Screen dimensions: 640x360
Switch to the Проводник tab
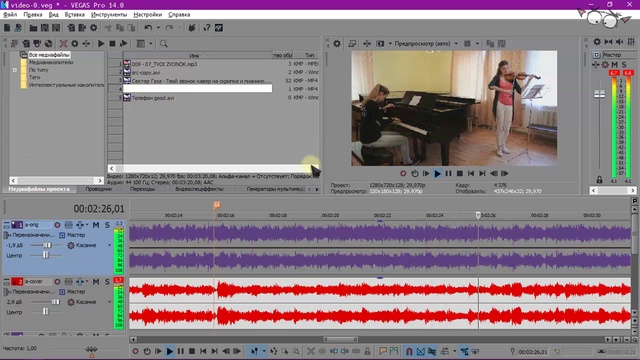pos(99,189)
